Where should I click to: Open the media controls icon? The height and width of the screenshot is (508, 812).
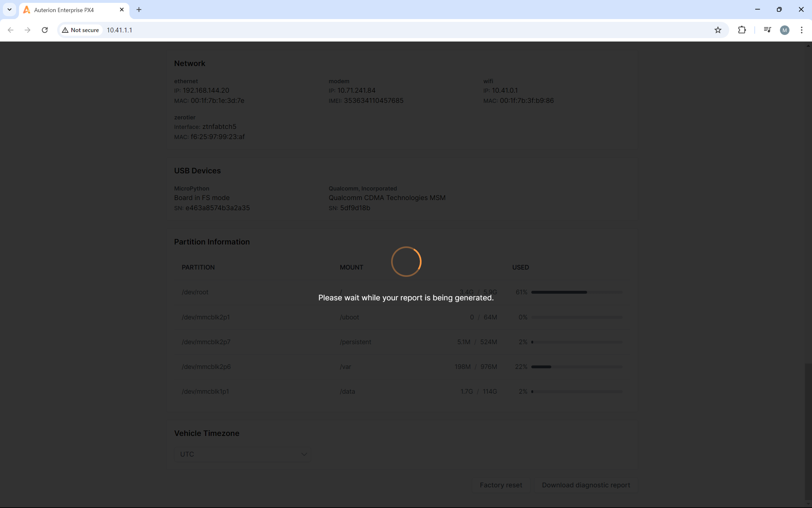click(767, 30)
